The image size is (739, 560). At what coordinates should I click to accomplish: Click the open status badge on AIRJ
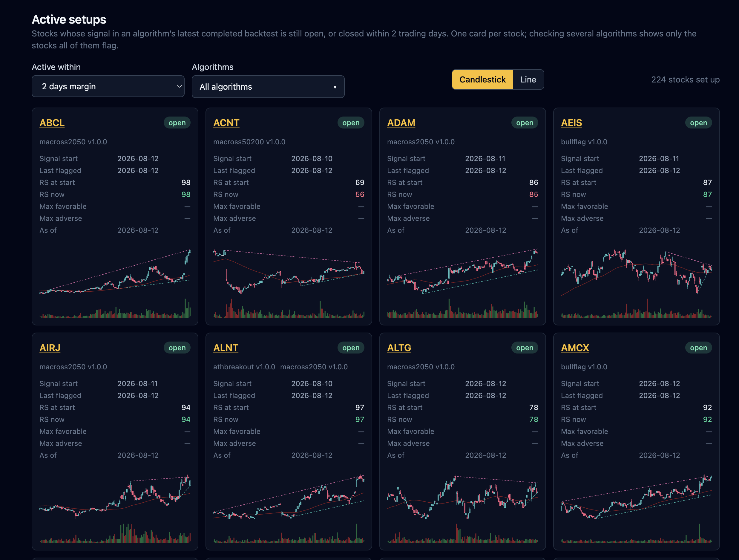tap(177, 348)
